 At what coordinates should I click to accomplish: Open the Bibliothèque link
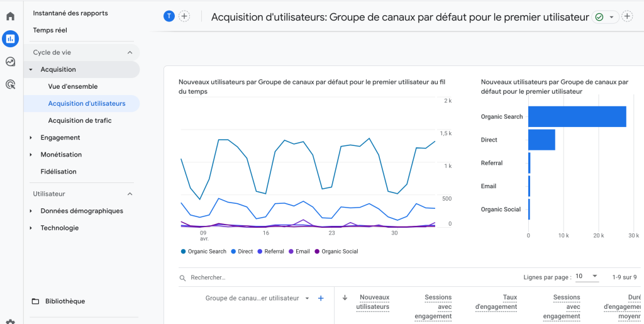click(x=65, y=301)
